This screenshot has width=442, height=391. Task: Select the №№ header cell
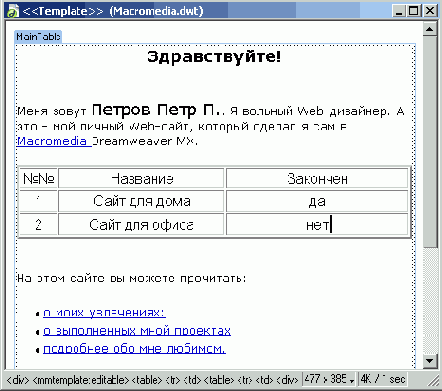[x=38, y=179]
